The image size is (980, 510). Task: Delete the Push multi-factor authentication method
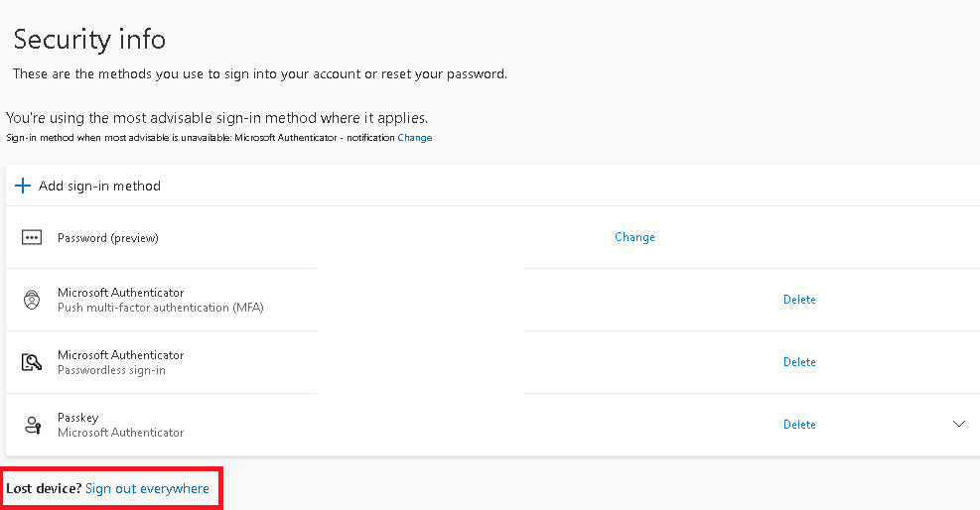(x=799, y=300)
